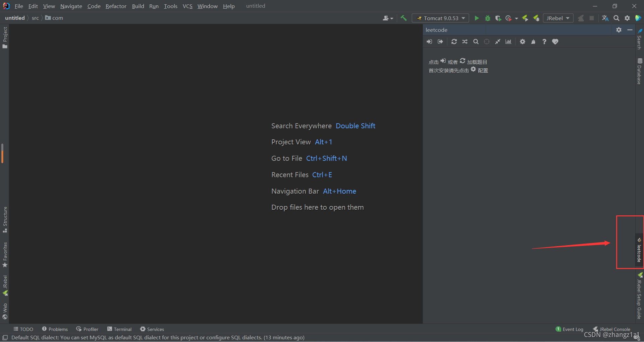Open the Event Log

tap(570, 329)
